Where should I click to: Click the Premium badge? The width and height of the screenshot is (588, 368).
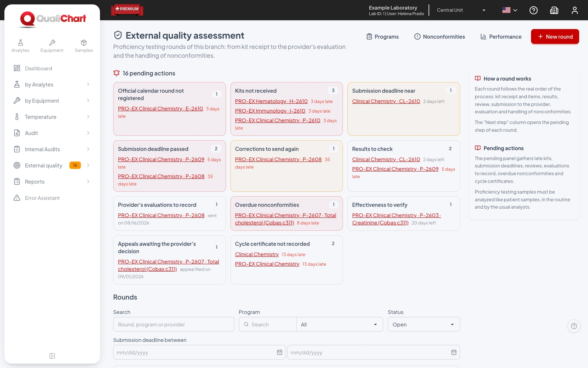coord(127,10)
